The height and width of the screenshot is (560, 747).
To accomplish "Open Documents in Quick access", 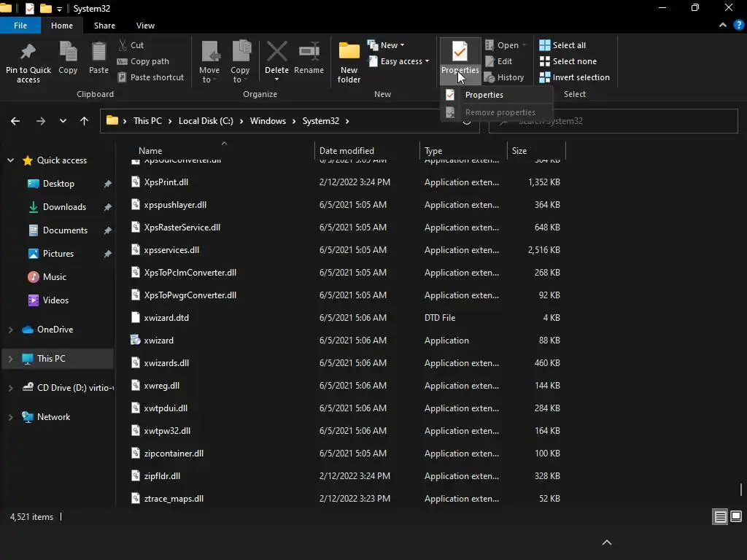I will [65, 230].
